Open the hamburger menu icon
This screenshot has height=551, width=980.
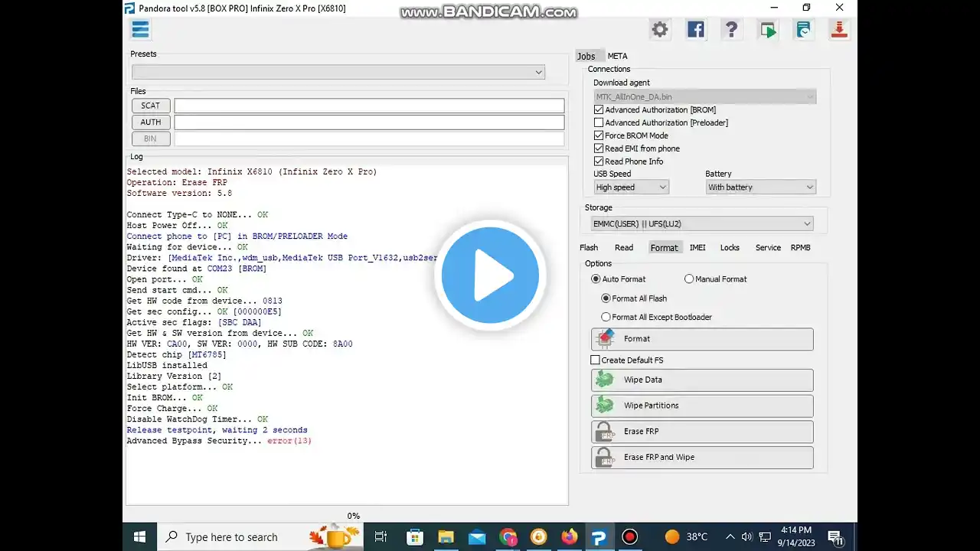pos(140,30)
